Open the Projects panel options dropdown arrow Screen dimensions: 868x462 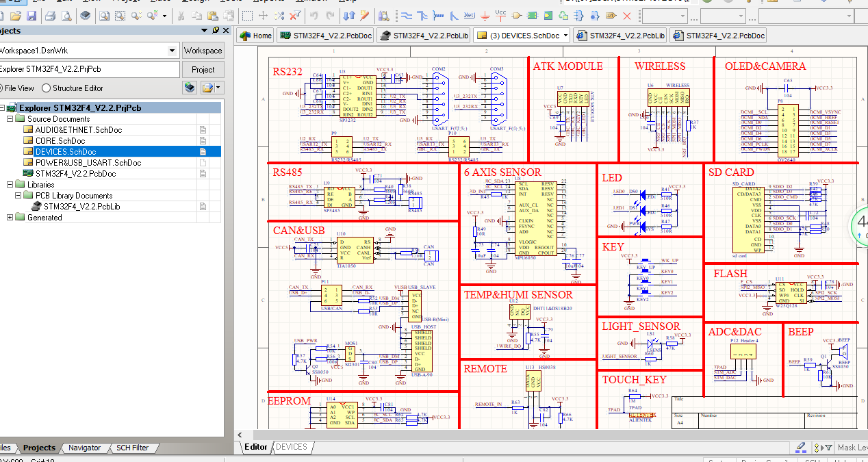coord(204,30)
